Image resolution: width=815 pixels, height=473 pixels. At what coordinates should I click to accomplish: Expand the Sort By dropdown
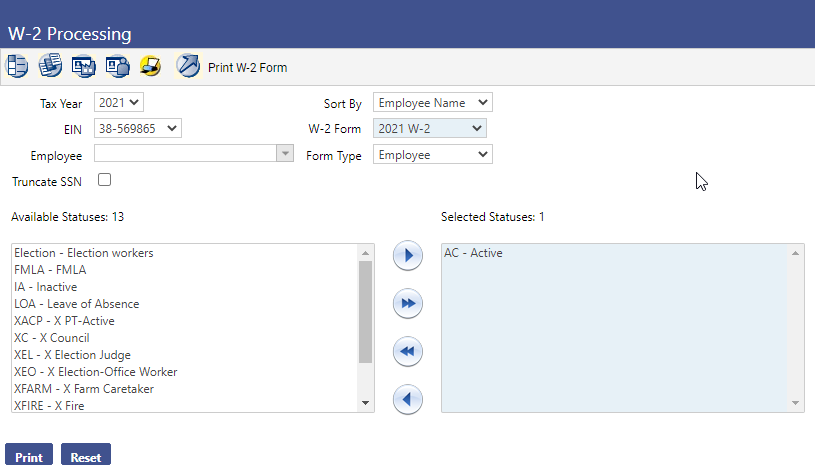pos(432,102)
